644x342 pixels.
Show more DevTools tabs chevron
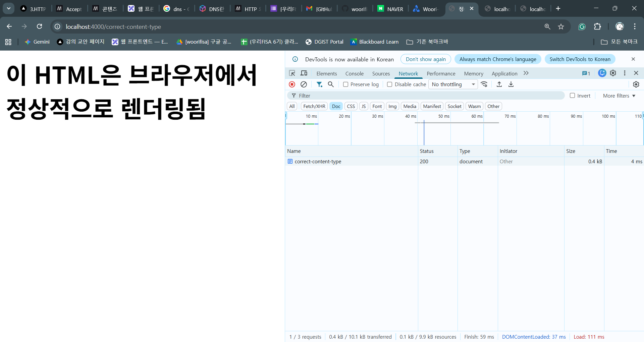pos(526,73)
